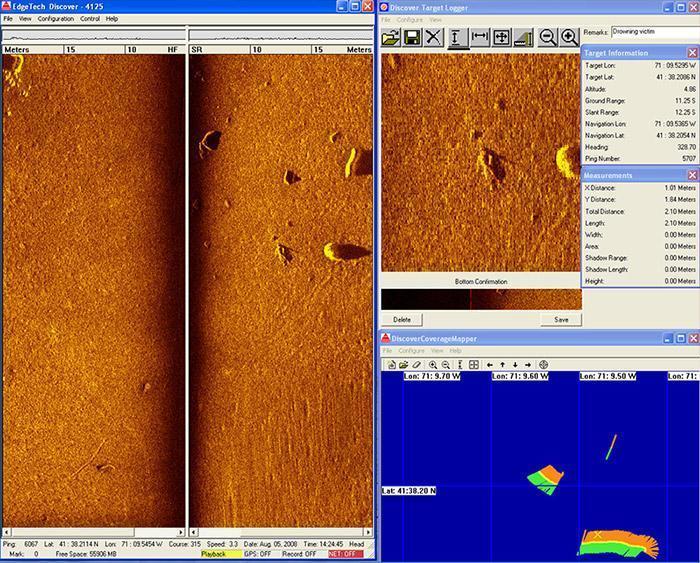
Task: Select the vertical height measurement tool
Action: point(457,37)
